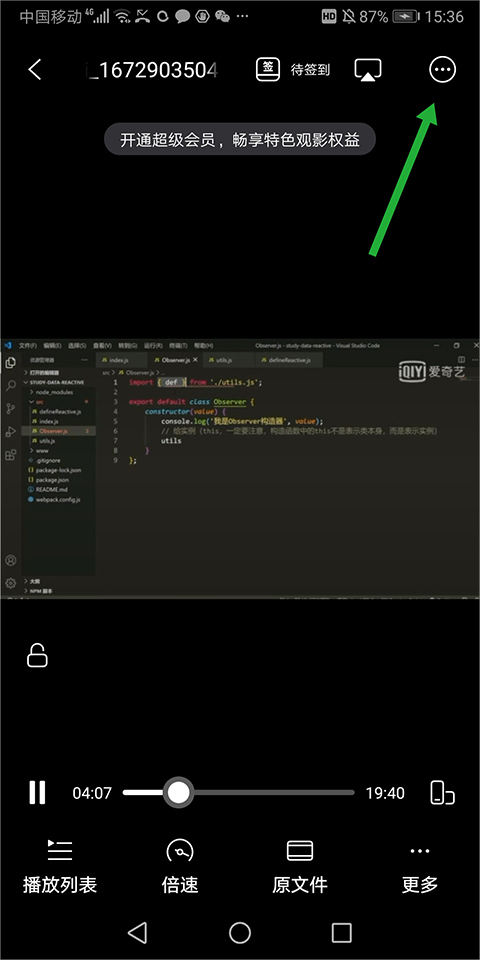Pause the video playback

click(x=37, y=793)
